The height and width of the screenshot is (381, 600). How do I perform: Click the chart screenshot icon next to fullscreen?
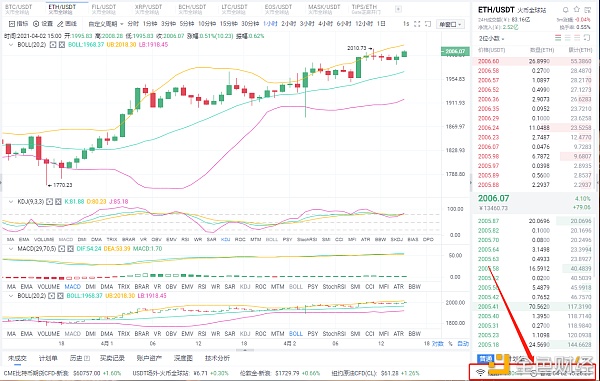click(x=428, y=24)
